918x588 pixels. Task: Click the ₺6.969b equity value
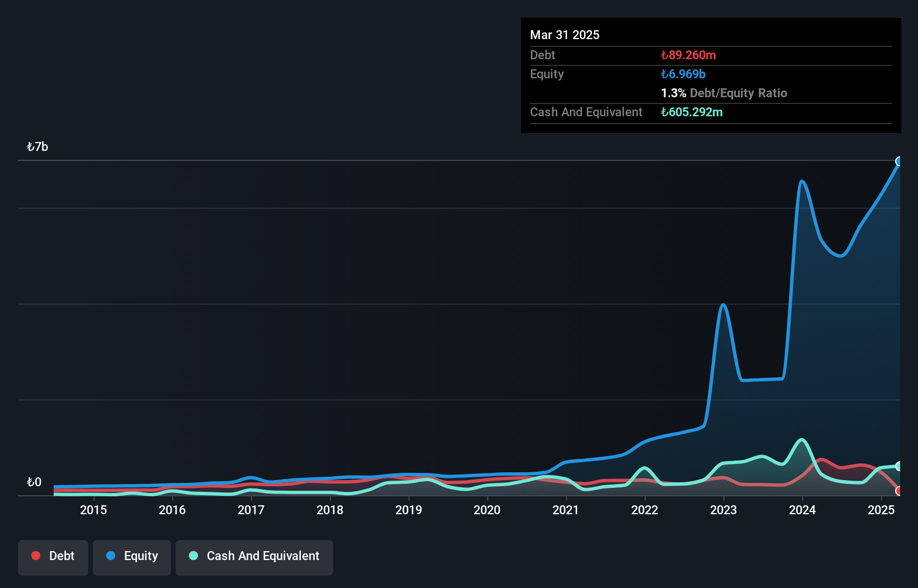coord(683,74)
